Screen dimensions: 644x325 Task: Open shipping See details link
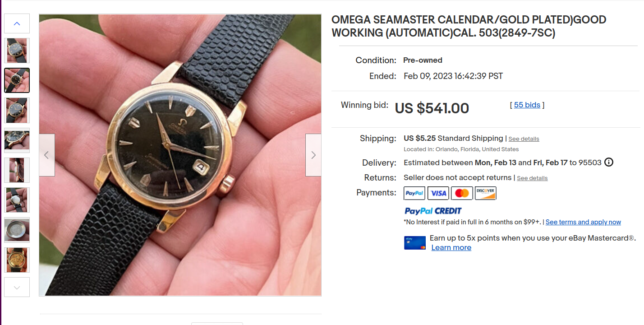tap(524, 139)
